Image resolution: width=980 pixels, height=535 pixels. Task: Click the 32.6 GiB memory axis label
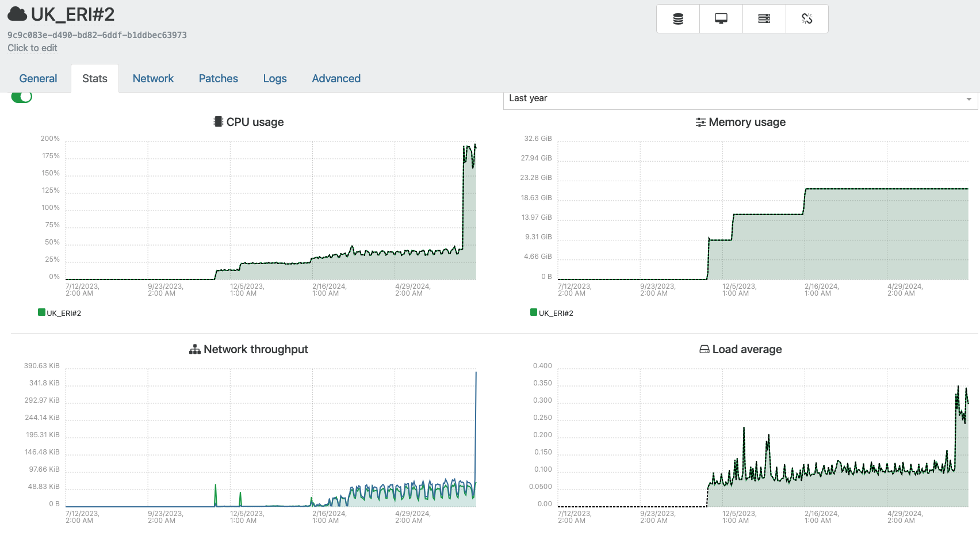538,139
